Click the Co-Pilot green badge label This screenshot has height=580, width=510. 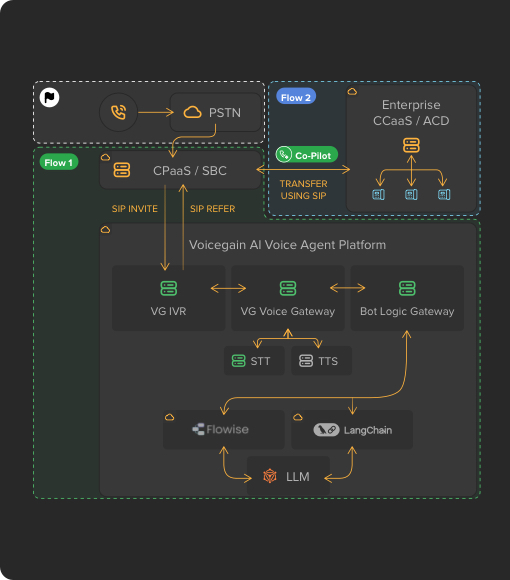307,155
